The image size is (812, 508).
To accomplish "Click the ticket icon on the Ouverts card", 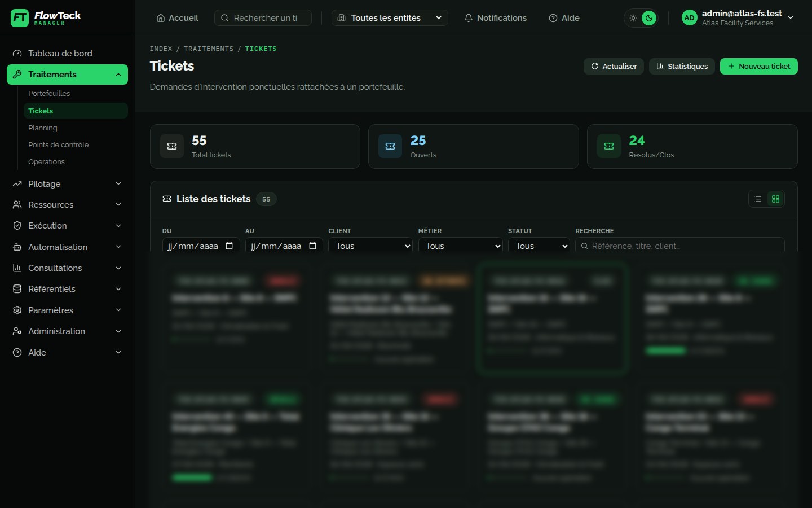I will pos(390,146).
